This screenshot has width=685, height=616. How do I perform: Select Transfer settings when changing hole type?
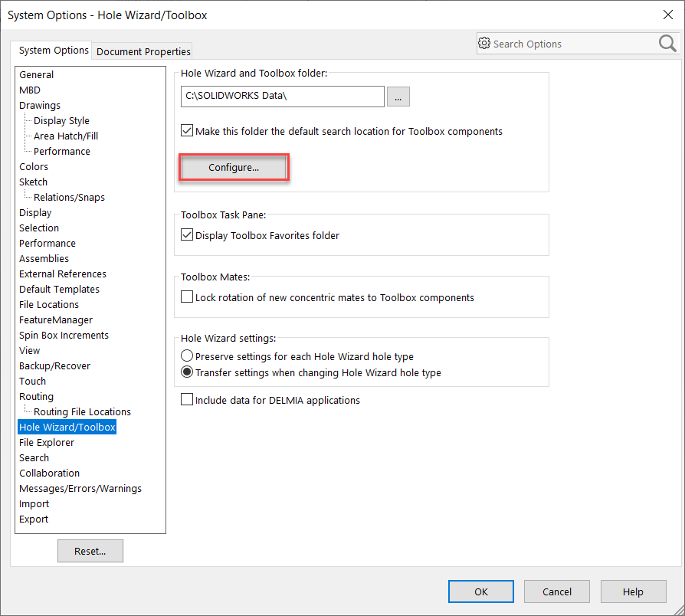(x=187, y=373)
